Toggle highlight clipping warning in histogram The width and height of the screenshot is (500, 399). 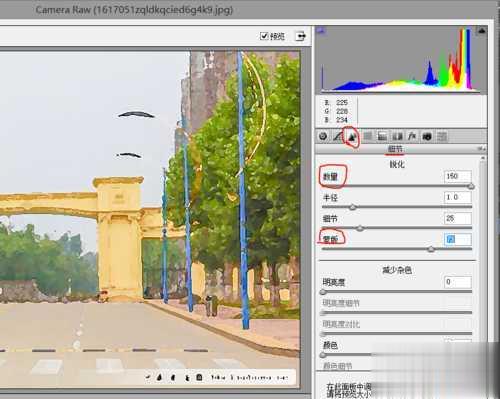482,31
